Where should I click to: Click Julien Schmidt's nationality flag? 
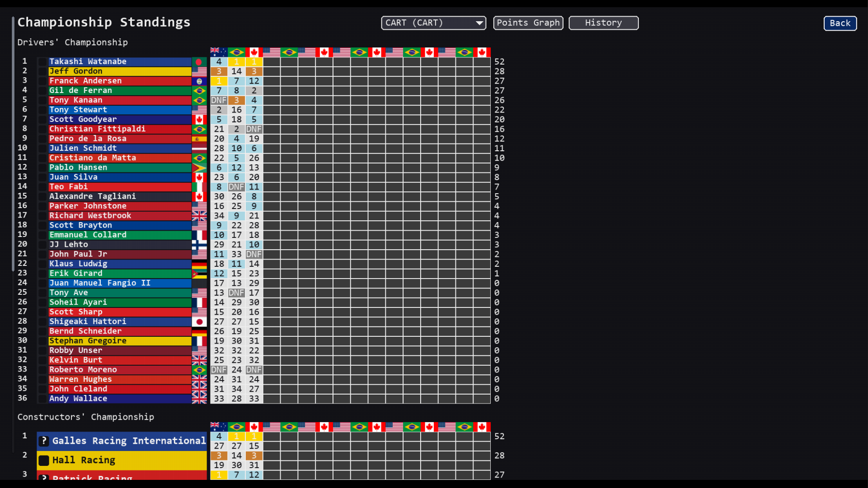pyautogui.click(x=199, y=149)
